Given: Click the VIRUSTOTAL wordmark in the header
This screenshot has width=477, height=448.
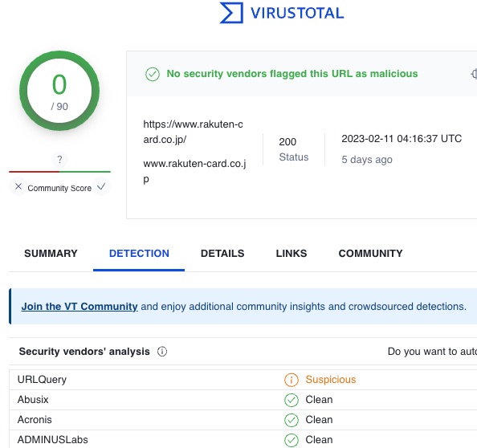Looking at the screenshot, I should tap(297, 14).
